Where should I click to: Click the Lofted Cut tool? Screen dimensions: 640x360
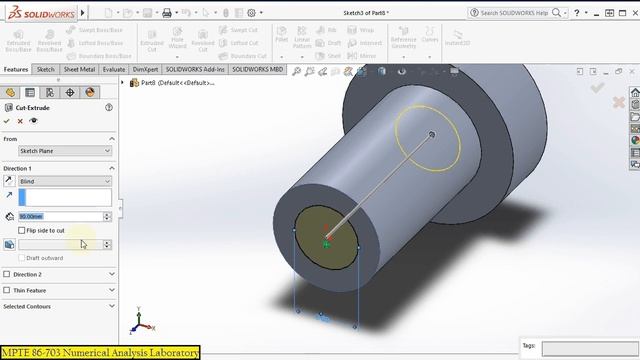point(239,43)
